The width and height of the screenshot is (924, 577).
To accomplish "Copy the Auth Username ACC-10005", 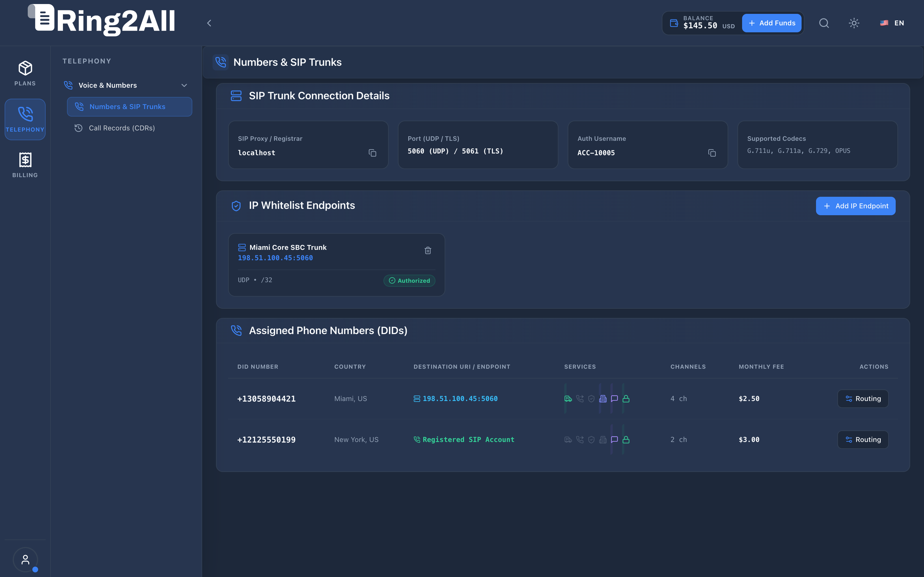I will coord(712,153).
